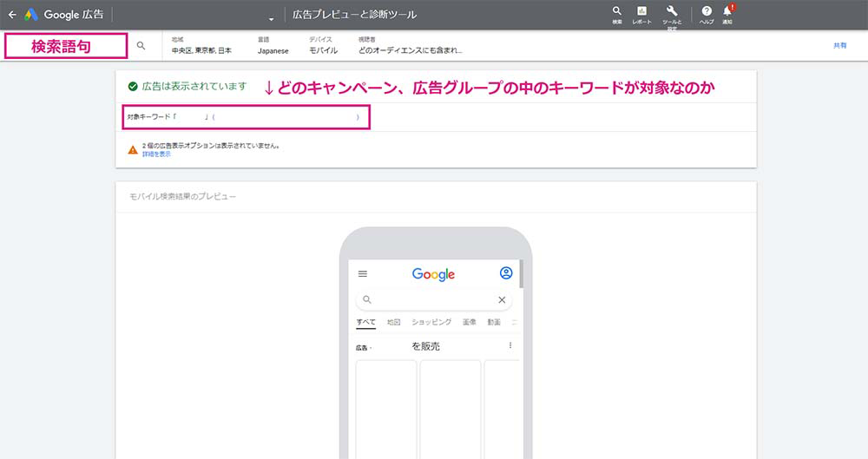Click the 対象キーワード row text
Screen dimensions: 868x459
pos(244,117)
